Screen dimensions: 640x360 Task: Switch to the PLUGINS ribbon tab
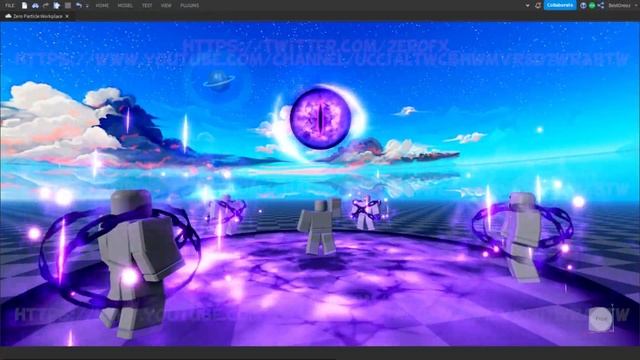point(189,6)
